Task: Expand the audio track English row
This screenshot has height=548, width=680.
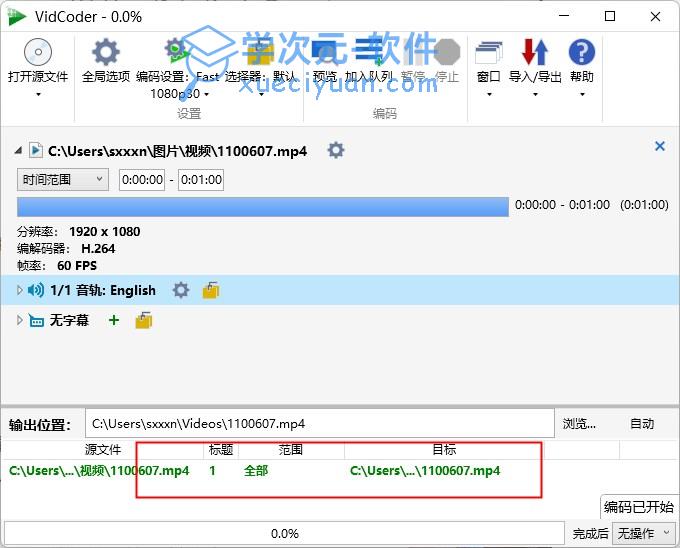Action: (x=19, y=290)
